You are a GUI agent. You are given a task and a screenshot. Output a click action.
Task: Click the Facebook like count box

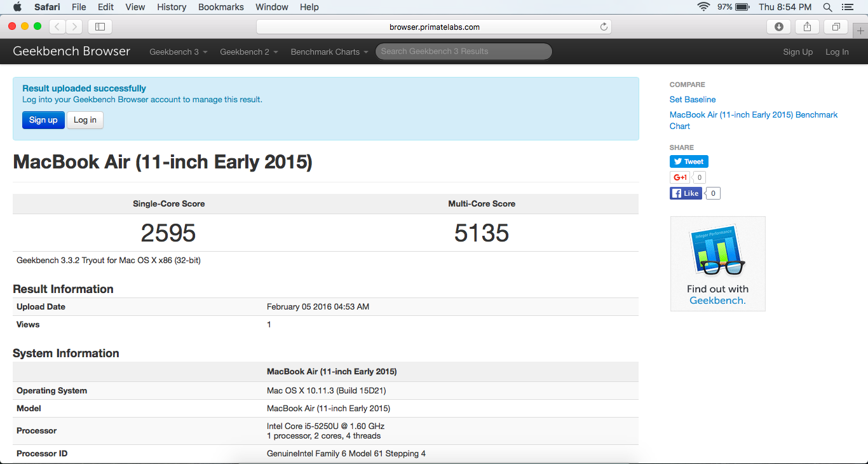pos(713,193)
